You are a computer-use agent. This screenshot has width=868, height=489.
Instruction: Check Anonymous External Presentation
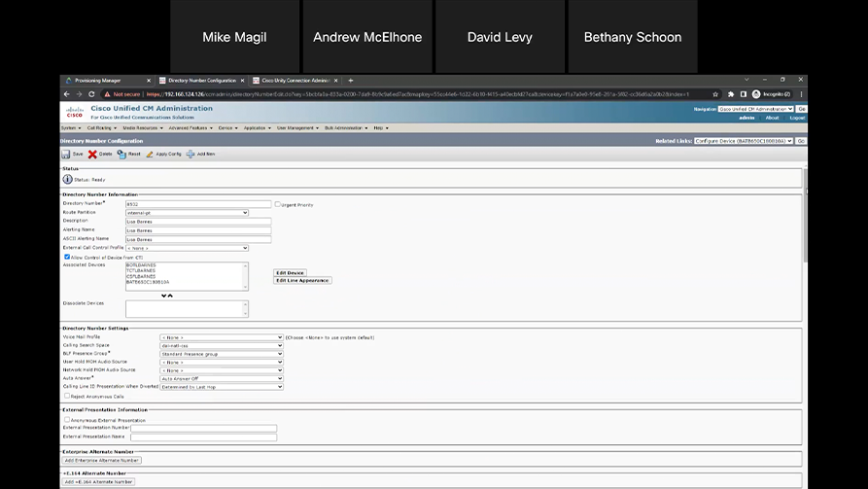point(67,420)
